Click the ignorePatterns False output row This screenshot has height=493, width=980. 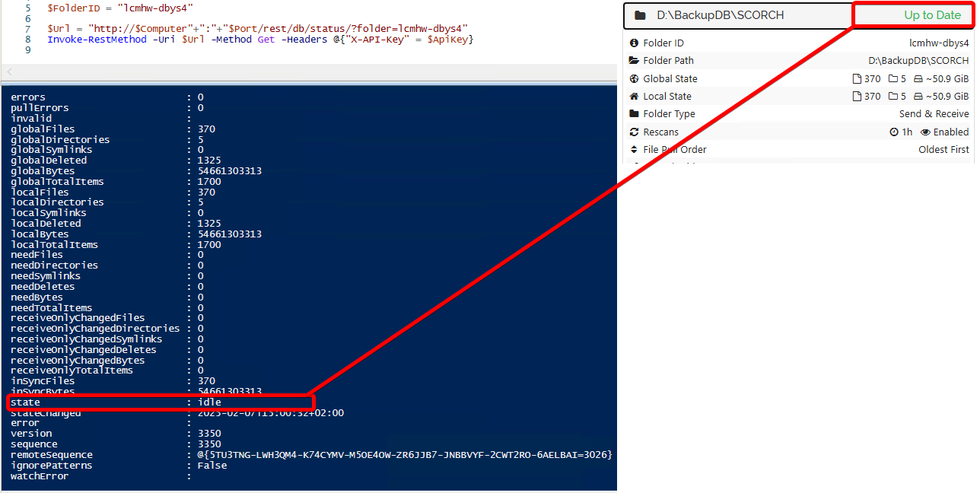[119, 466]
